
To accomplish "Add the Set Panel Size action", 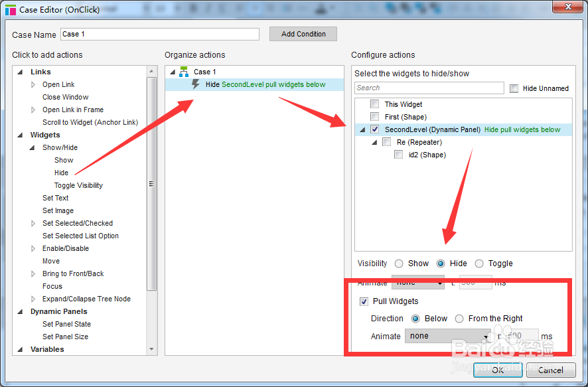I will coord(65,337).
